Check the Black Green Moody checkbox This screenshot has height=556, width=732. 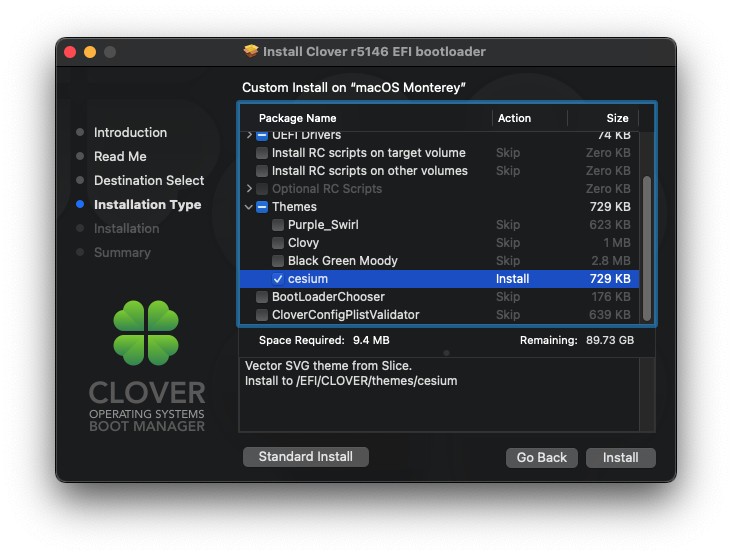(278, 261)
